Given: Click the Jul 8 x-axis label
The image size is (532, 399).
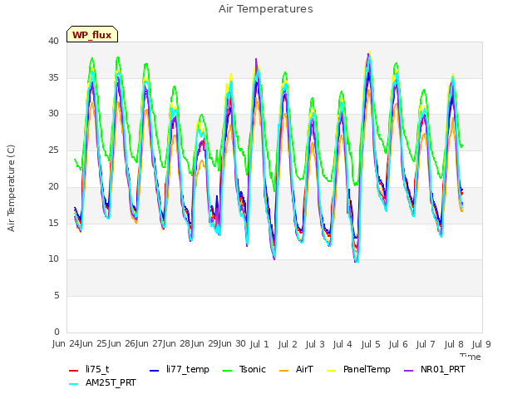Looking at the screenshot, I should pyautogui.click(x=454, y=344).
